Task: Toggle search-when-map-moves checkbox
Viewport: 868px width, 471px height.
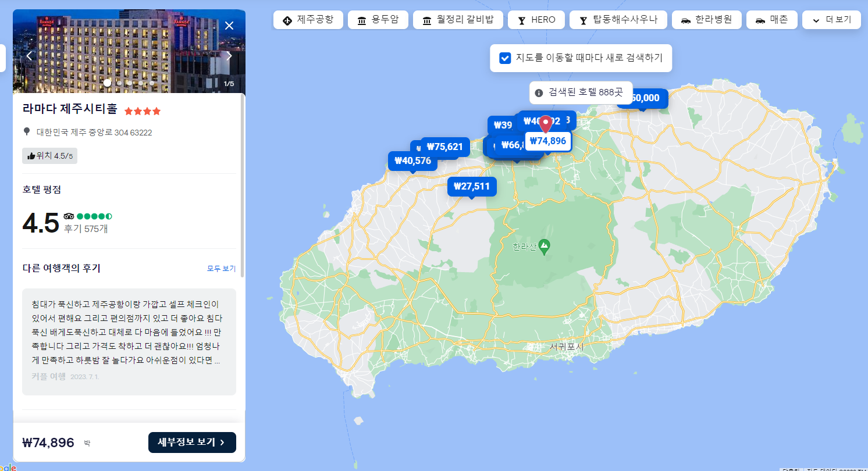Action: (x=506, y=58)
